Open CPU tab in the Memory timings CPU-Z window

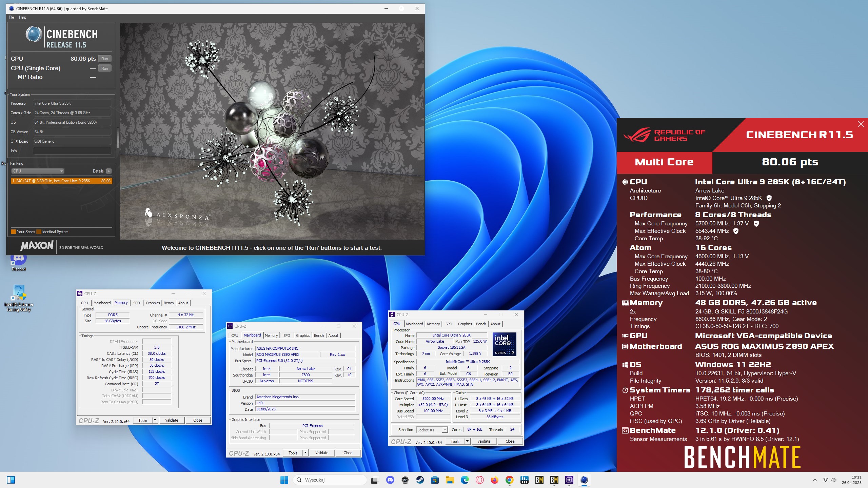[84, 303]
